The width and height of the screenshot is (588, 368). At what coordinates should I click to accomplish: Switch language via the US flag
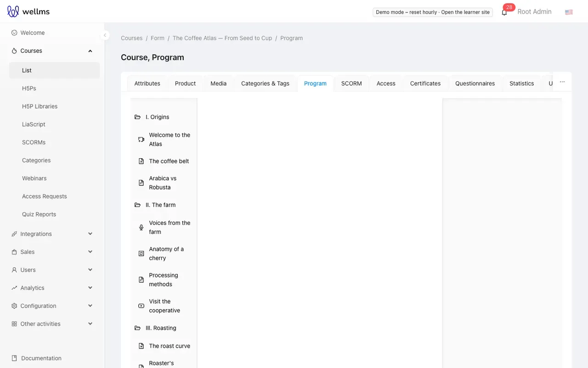569,12
